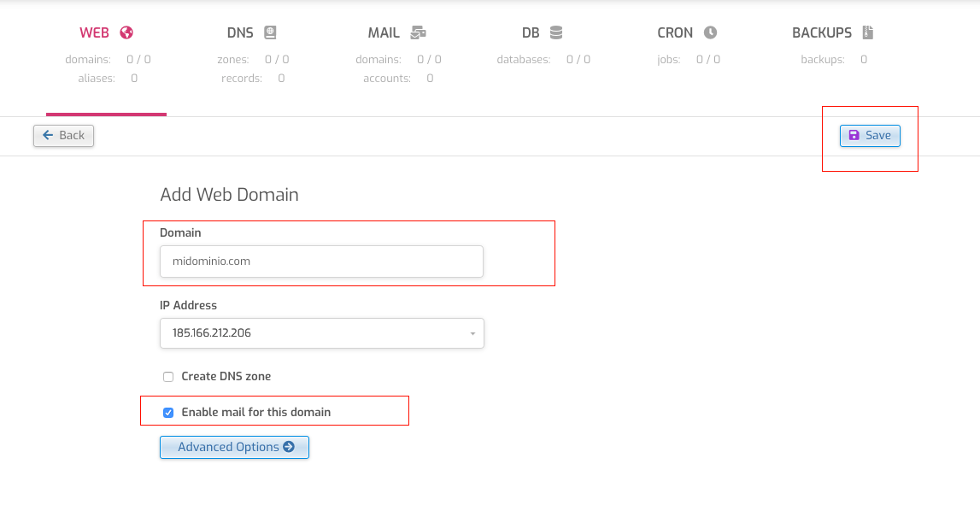
Task: Click the DB database icon
Action: tap(556, 32)
